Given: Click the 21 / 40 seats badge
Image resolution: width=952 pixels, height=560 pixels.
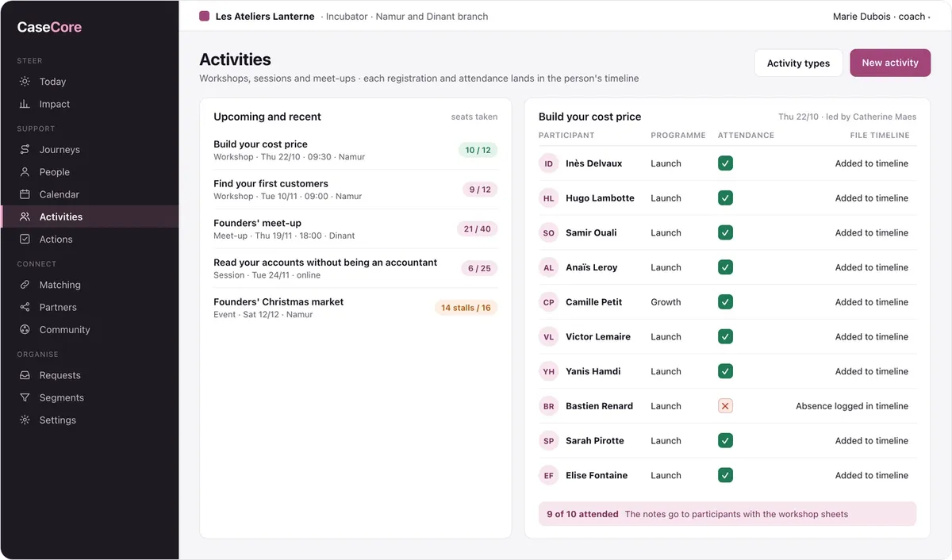Looking at the screenshot, I should (479, 229).
